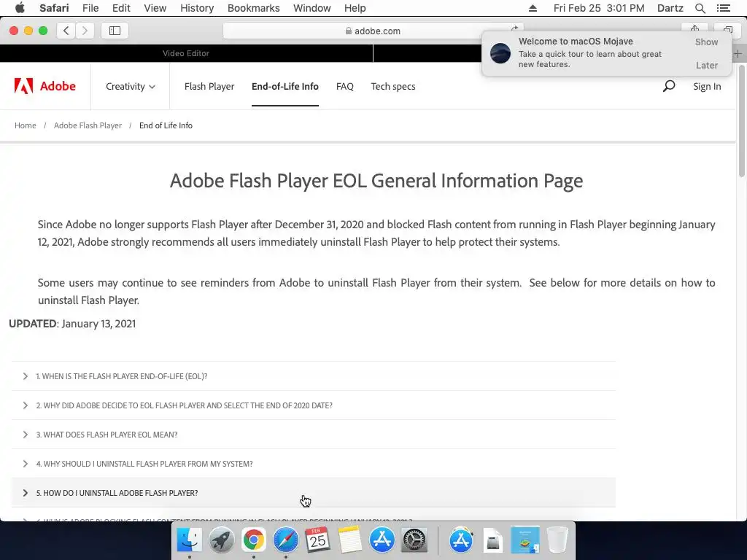Click Adobe Flash Player breadcrumb link
Viewport: 747px width, 560px height.
click(x=88, y=125)
